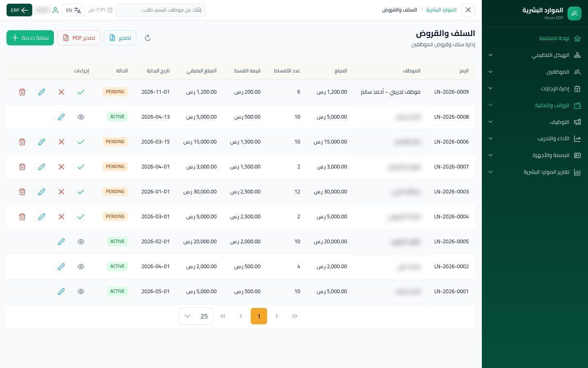Click the refresh icon near export buttons
588x368 pixels.
click(x=148, y=38)
